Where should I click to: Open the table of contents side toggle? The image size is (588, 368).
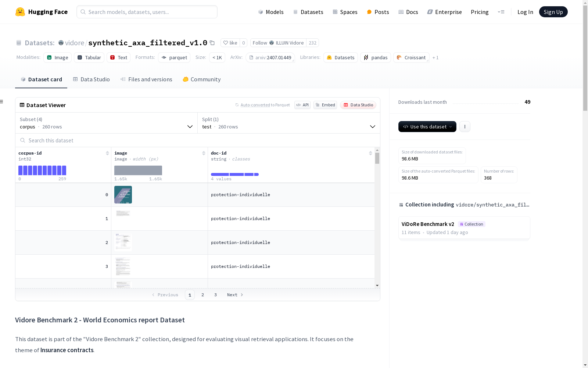pos(2,102)
